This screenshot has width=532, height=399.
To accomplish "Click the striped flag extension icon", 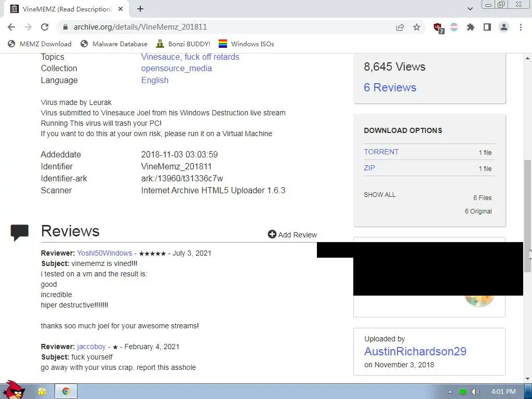I will tap(454, 27).
